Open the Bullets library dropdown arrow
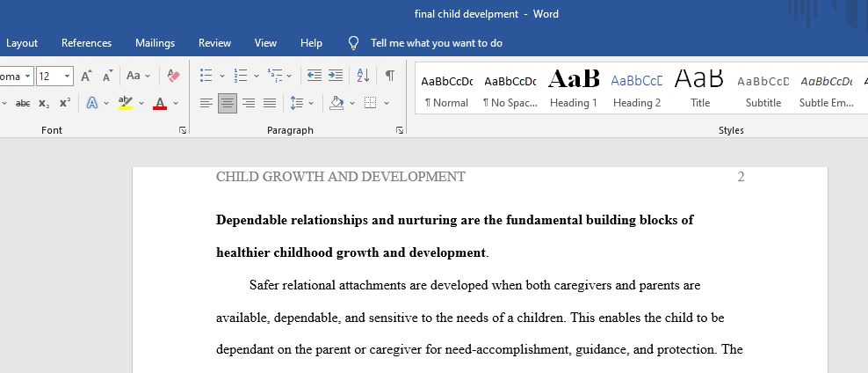 click(x=222, y=76)
